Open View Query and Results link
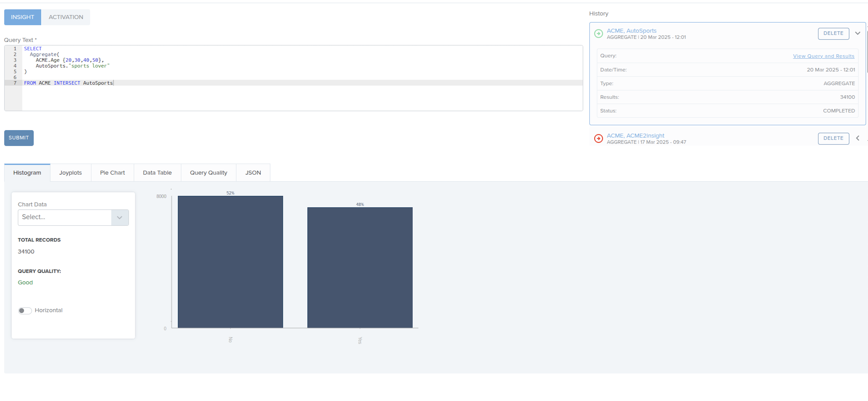Screen dimensions: 868x401 pyautogui.click(x=823, y=56)
